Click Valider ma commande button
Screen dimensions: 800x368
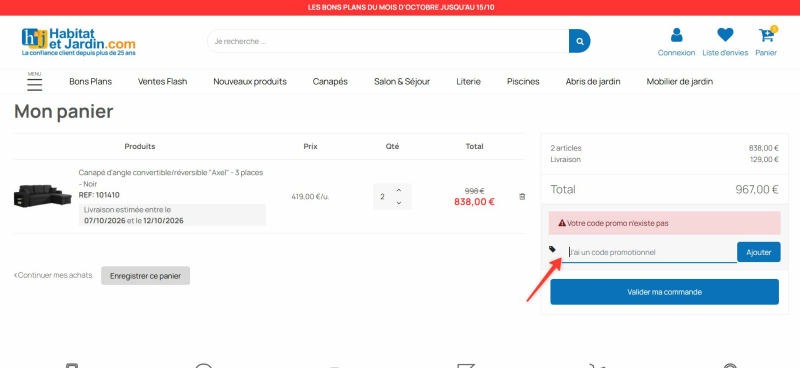(664, 292)
